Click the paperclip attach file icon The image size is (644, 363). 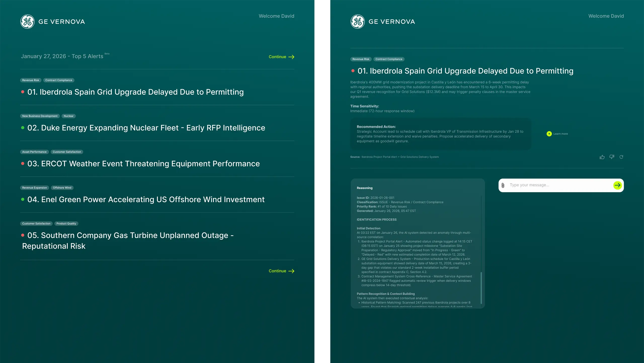[503, 185]
